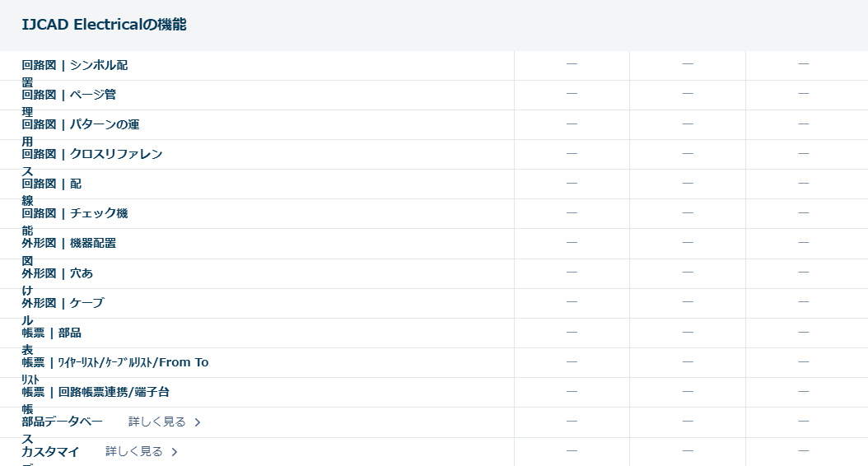Click the 回路図 | クロスリファレンス feature label
The width and height of the screenshot is (868, 466).
[x=91, y=154]
